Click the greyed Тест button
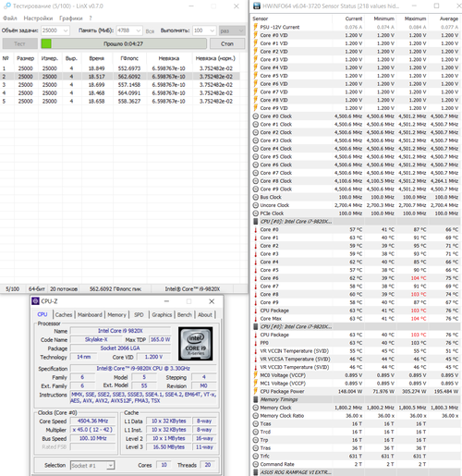 coord(19,43)
